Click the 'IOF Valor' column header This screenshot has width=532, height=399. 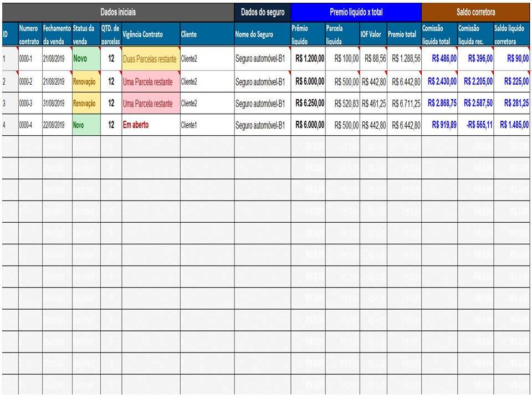372,34
